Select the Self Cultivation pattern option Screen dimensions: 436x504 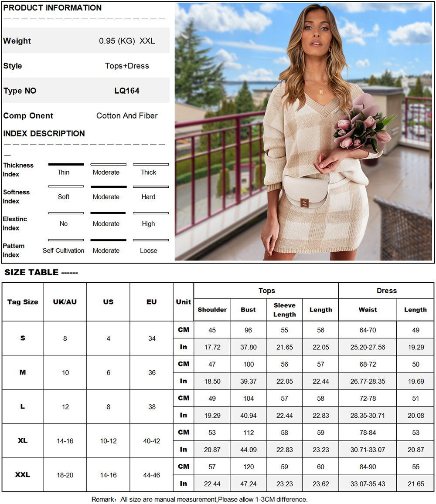coord(63,251)
